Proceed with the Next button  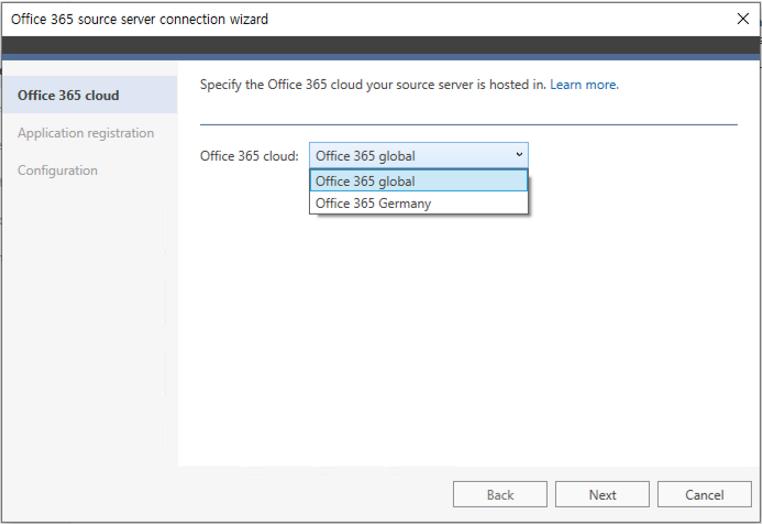tap(602, 494)
